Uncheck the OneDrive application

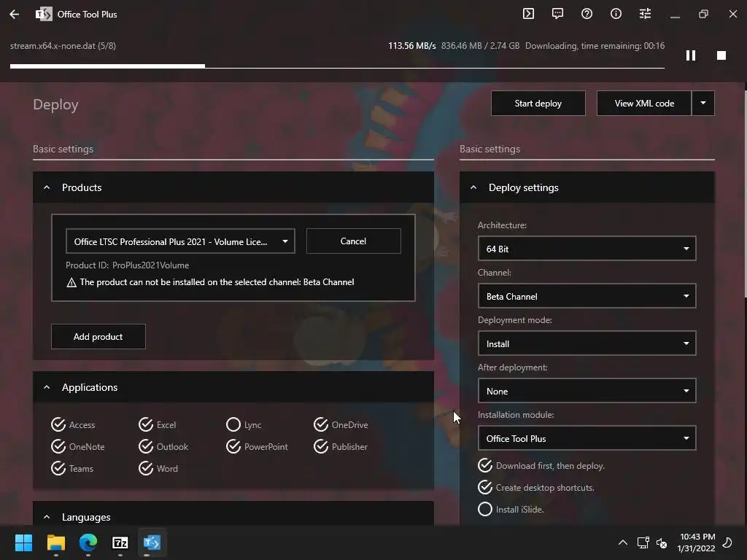pyautogui.click(x=321, y=425)
